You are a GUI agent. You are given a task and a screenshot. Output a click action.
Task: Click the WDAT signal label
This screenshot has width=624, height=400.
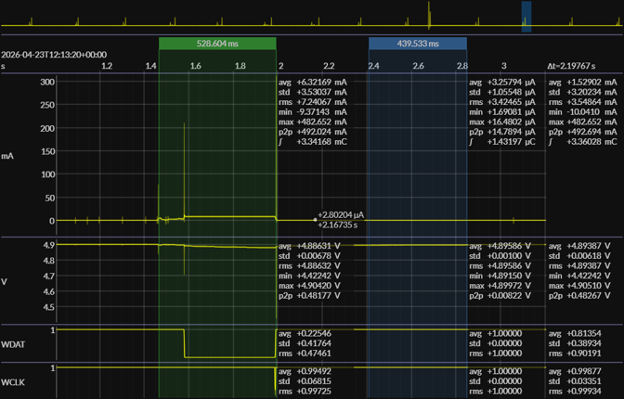click(x=13, y=344)
